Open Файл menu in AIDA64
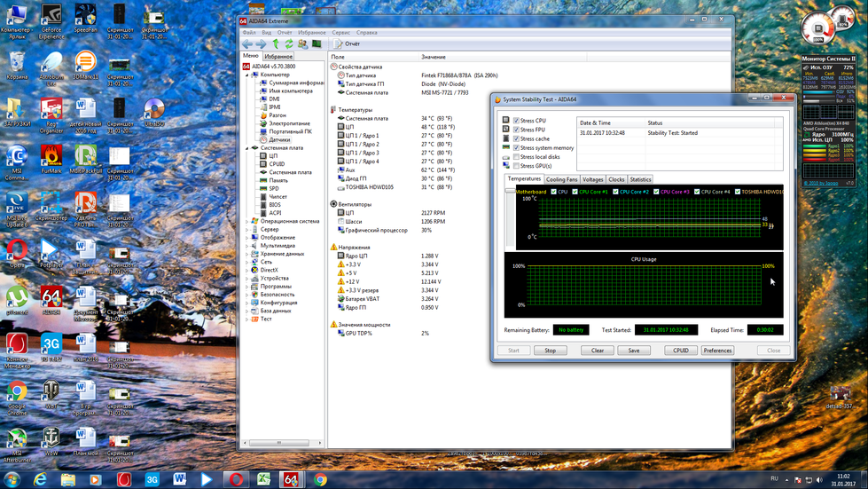 pos(249,33)
